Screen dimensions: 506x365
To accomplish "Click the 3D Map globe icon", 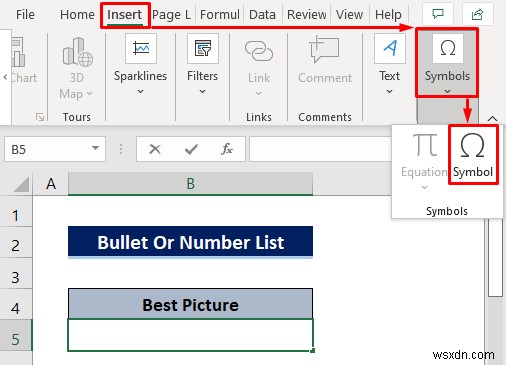I will (77, 52).
